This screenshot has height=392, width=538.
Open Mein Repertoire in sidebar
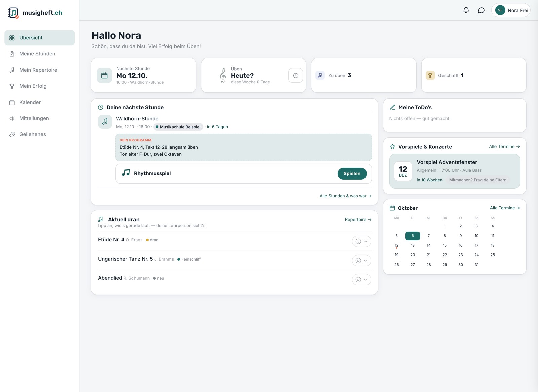click(x=40, y=70)
